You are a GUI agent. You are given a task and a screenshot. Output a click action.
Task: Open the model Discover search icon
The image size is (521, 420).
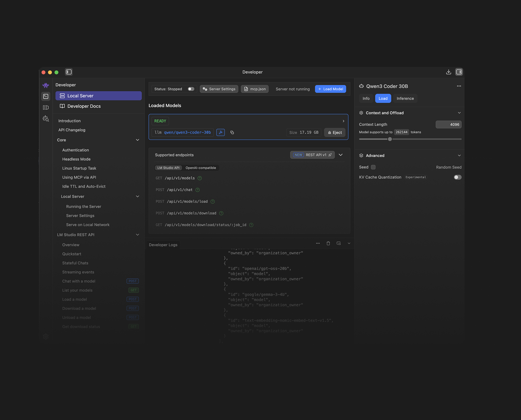(45, 118)
